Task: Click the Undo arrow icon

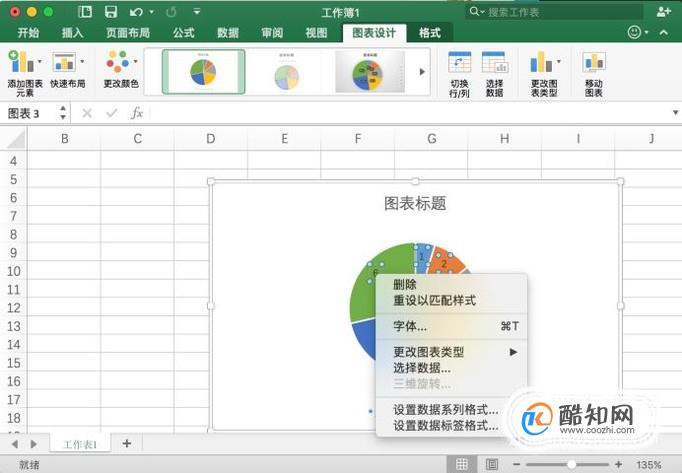Action: click(x=136, y=12)
